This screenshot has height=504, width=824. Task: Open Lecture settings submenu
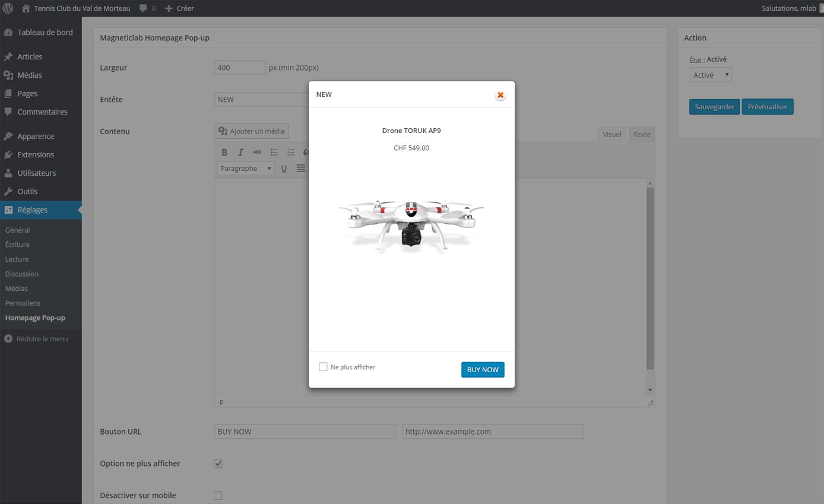pos(17,259)
